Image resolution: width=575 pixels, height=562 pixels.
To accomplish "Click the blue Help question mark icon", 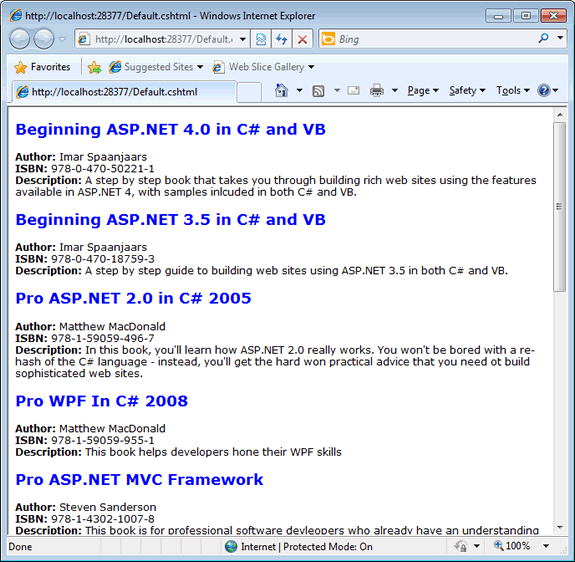I will point(544,90).
